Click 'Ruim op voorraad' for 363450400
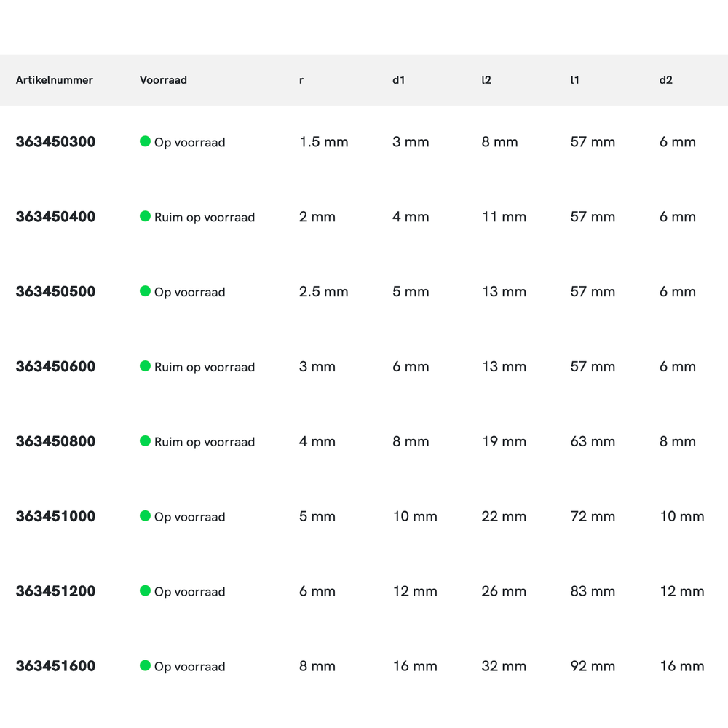 pyautogui.click(x=205, y=217)
